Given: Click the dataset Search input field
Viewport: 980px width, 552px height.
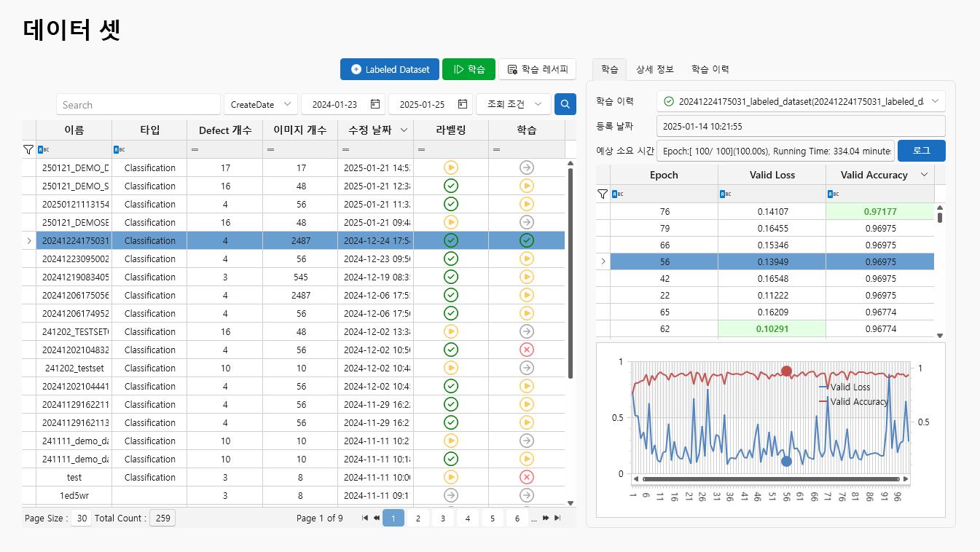Looking at the screenshot, I should point(138,104).
